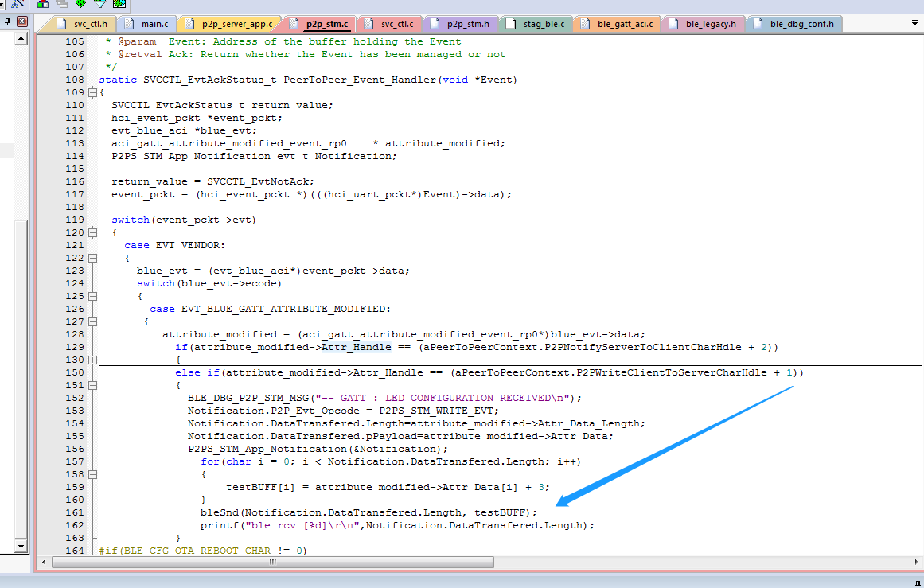Open the checkered Symbol Window icon

119,5
